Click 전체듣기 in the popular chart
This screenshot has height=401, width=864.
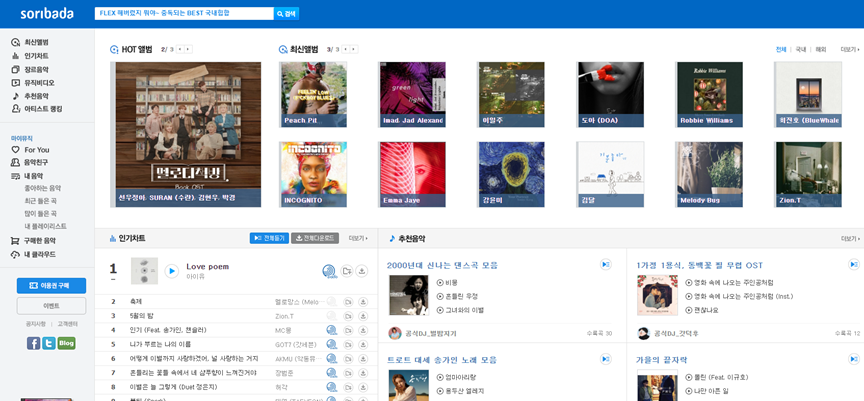[x=269, y=238]
